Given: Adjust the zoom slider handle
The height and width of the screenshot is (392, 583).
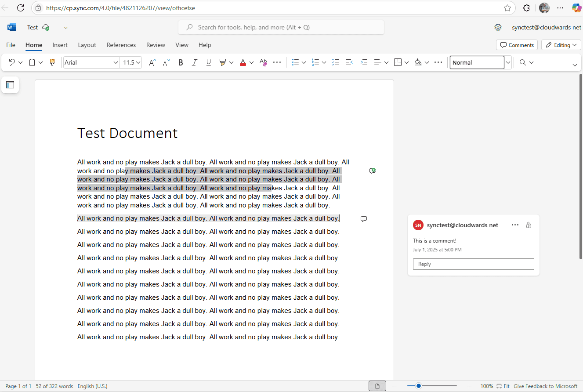Looking at the screenshot, I should tap(419, 386).
